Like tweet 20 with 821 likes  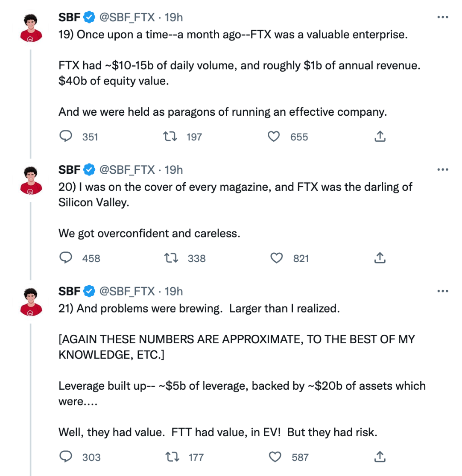pyautogui.click(x=278, y=258)
